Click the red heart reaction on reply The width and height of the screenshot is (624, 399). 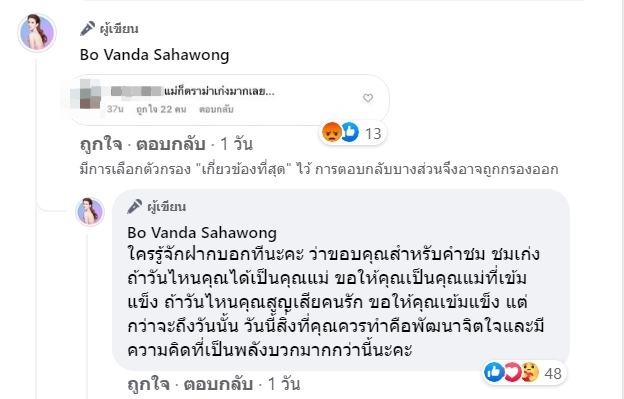pyautogui.click(x=512, y=373)
